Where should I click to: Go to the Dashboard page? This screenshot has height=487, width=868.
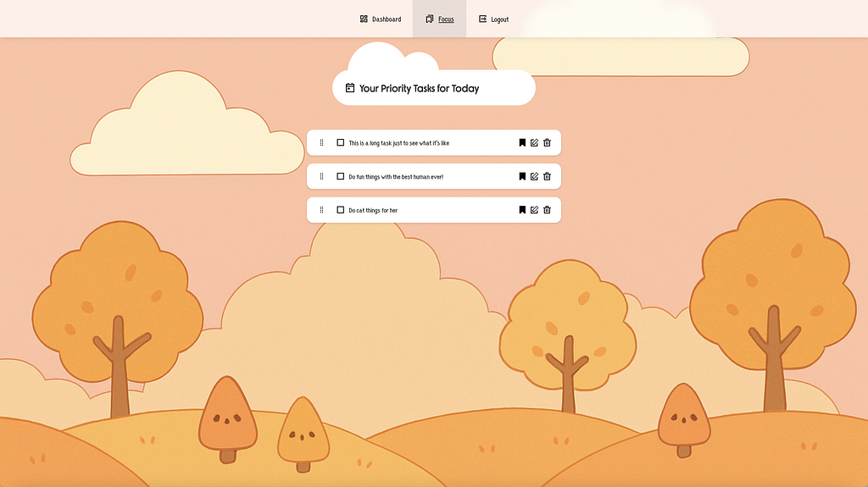pos(381,19)
